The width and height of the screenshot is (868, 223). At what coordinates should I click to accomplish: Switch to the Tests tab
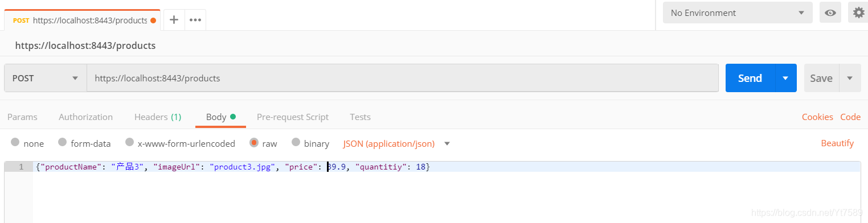point(360,117)
